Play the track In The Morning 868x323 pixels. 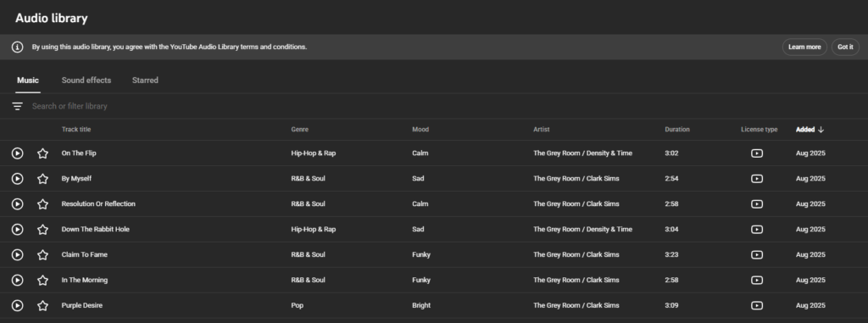pyautogui.click(x=18, y=281)
